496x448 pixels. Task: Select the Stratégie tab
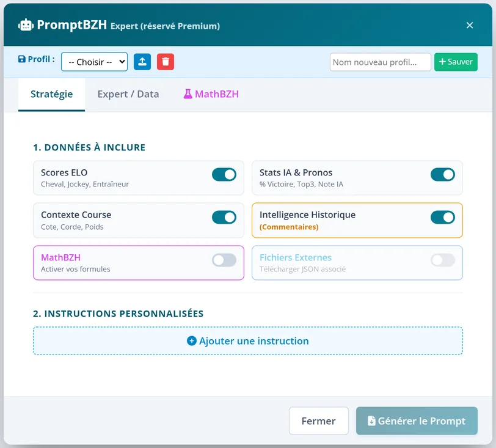click(51, 94)
